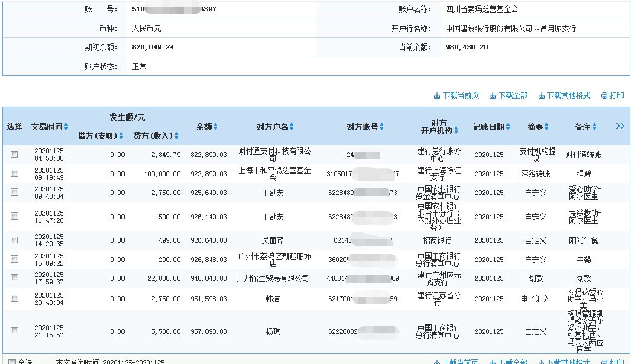Click the sort icon on 余额 column
Image resolution: width=631 pixels, height=364 pixels.
point(215,127)
